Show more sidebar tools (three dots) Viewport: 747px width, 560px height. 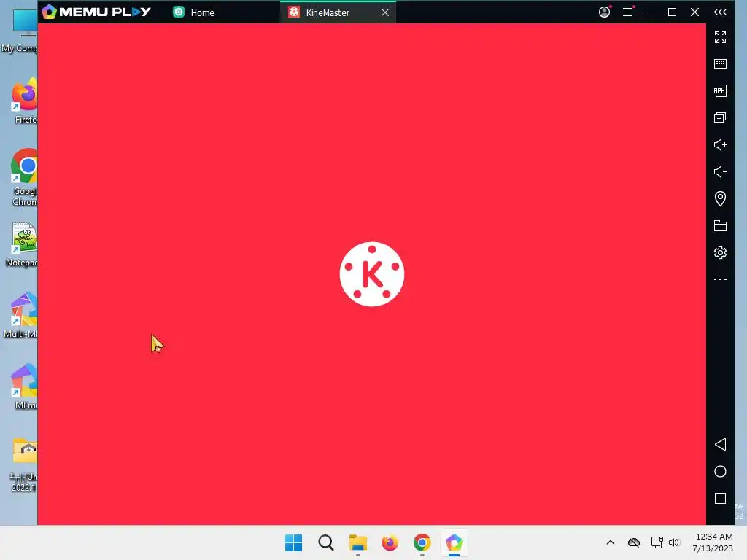720,279
